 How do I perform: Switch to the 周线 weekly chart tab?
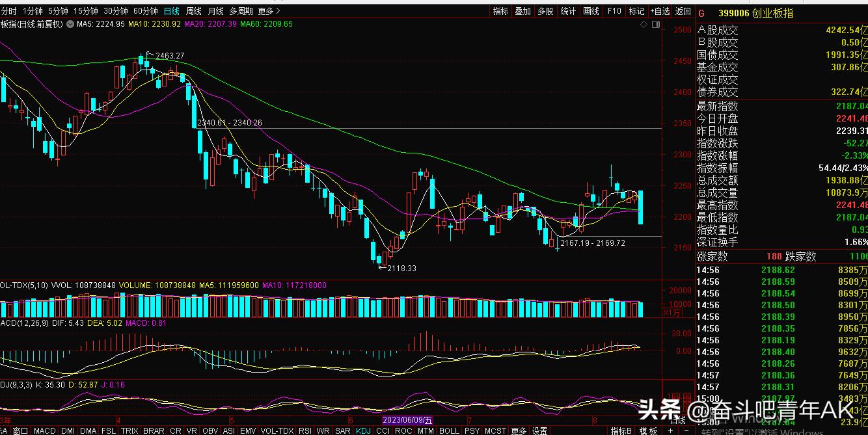tap(193, 11)
